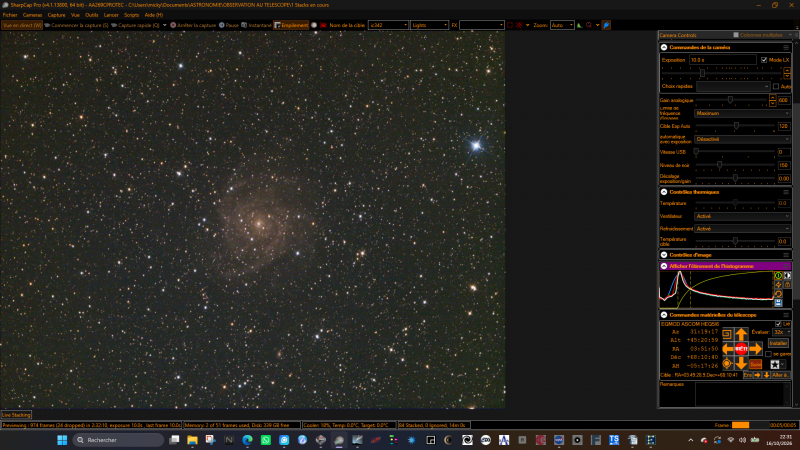The width and height of the screenshot is (800, 450).
Task: Click the spiral search icon in the telescope pad
Action: pos(727,335)
